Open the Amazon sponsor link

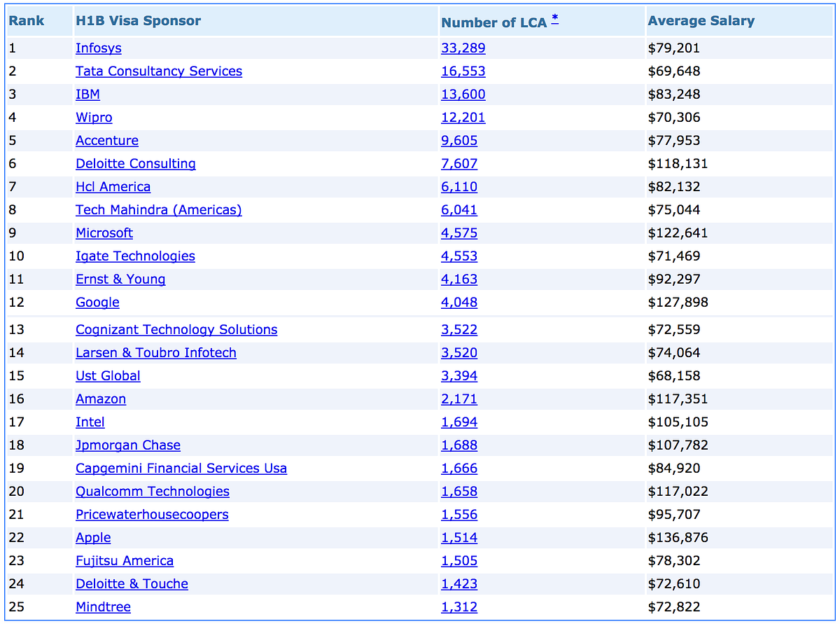tap(101, 399)
